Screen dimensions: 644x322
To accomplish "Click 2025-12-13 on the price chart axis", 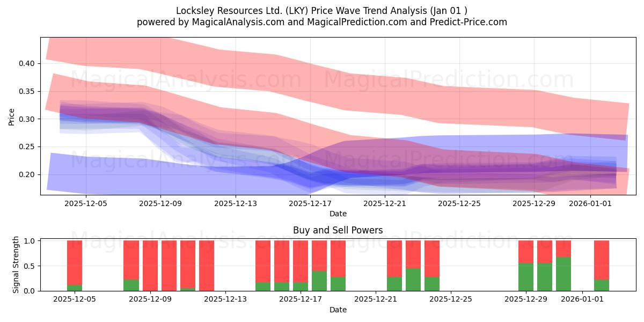I will 236,203.
